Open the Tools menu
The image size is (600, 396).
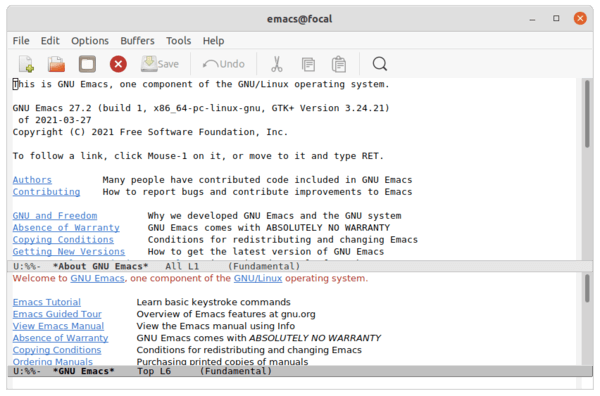[x=178, y=41]
